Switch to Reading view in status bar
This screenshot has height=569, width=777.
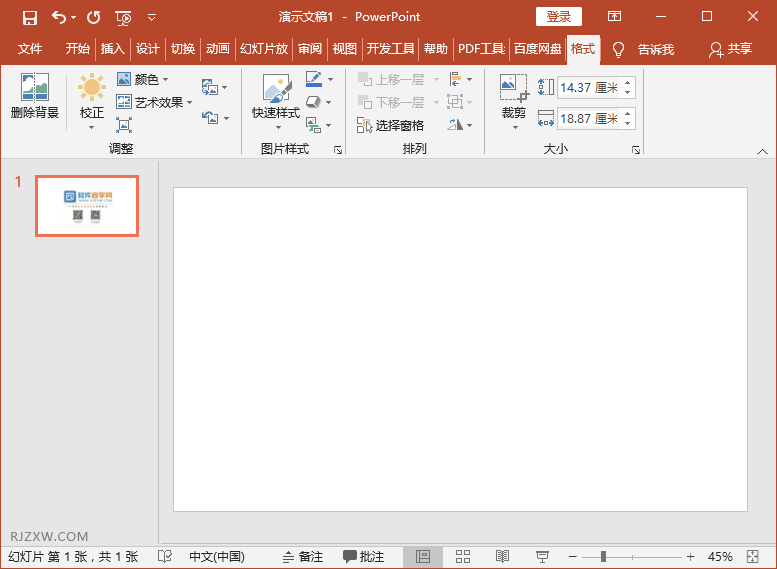502,556
